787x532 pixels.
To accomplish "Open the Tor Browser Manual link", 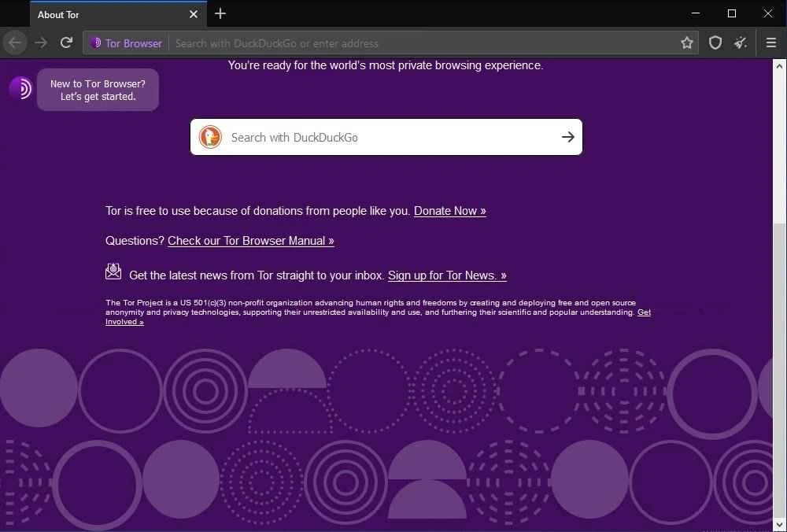I will tap(251, 241).
